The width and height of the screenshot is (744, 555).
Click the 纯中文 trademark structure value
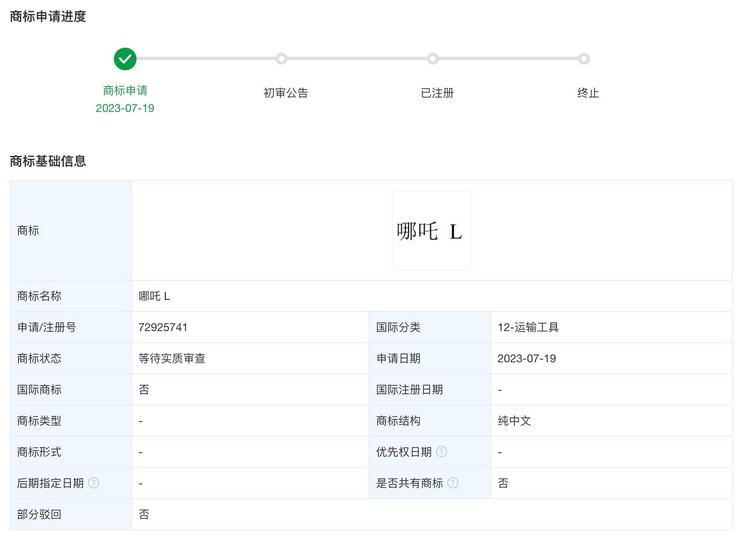(514, 421)
